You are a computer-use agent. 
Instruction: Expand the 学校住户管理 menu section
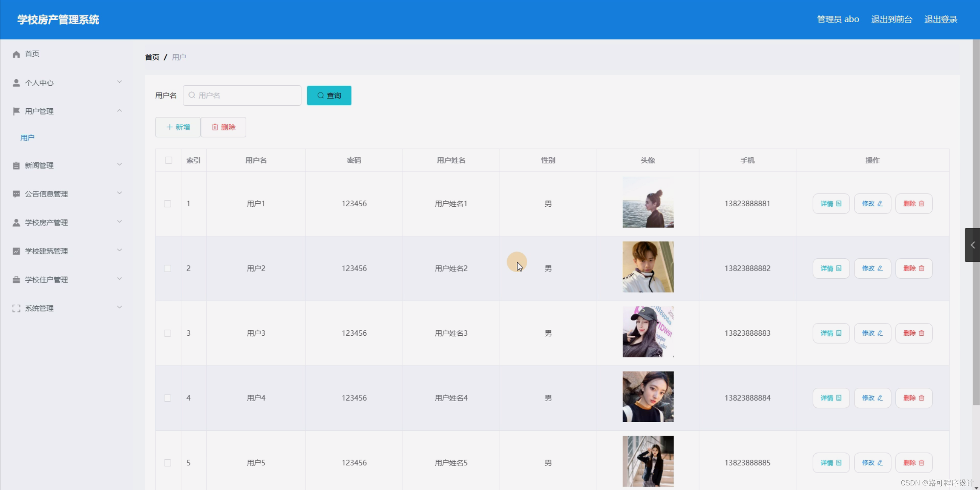pos(120,279)
